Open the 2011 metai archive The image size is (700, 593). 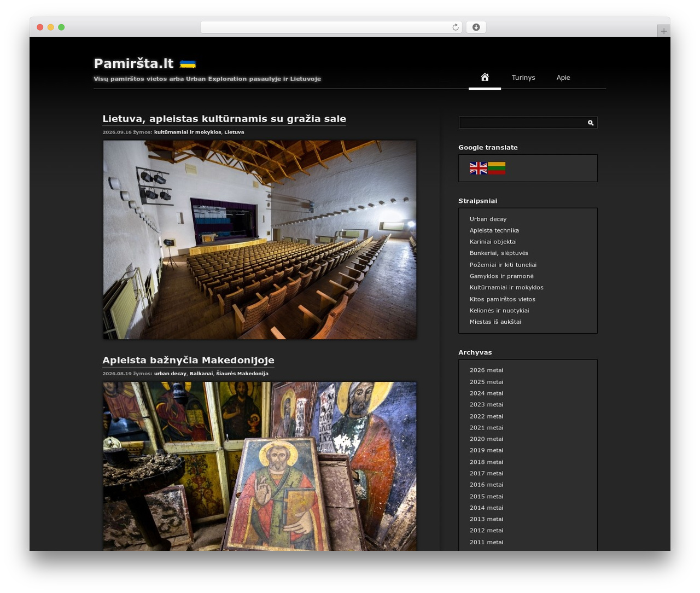(486, 542)
